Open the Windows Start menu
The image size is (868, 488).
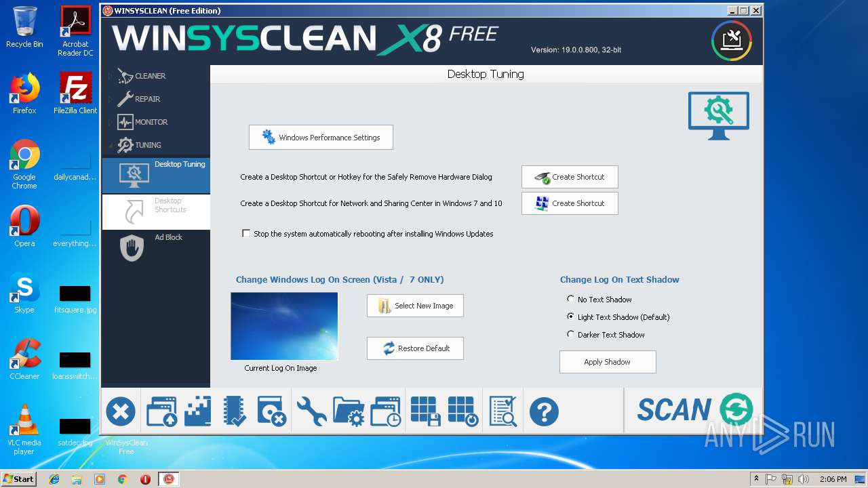point(18,479)
